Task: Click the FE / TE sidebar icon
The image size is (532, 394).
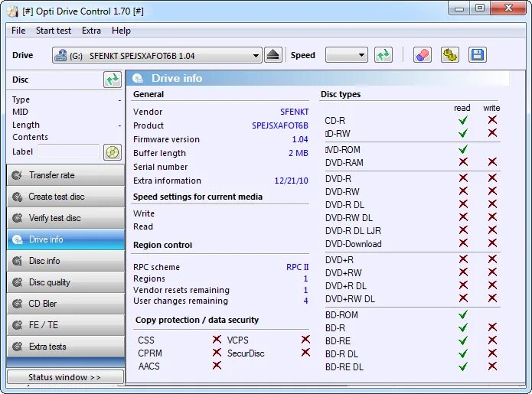Action: click(x=17, y=325)
